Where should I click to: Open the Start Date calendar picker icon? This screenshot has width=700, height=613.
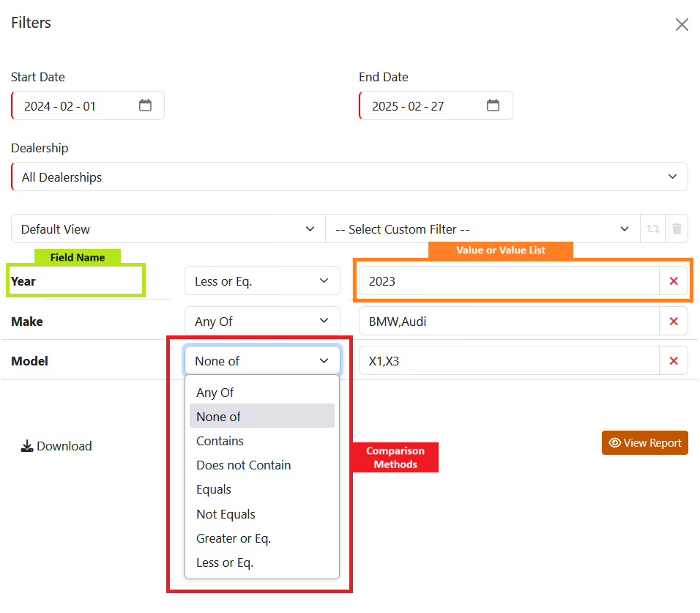(x=145, y=105)
